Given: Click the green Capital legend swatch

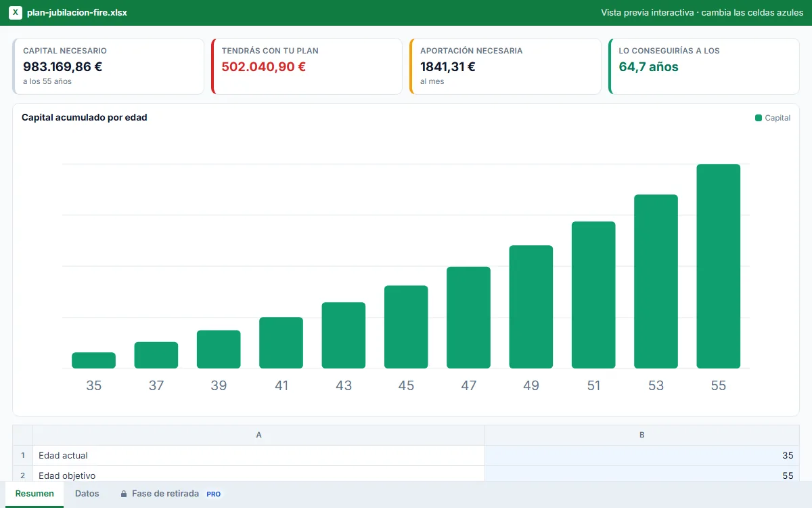Looking at the screenshot, I should coord(759,118).
